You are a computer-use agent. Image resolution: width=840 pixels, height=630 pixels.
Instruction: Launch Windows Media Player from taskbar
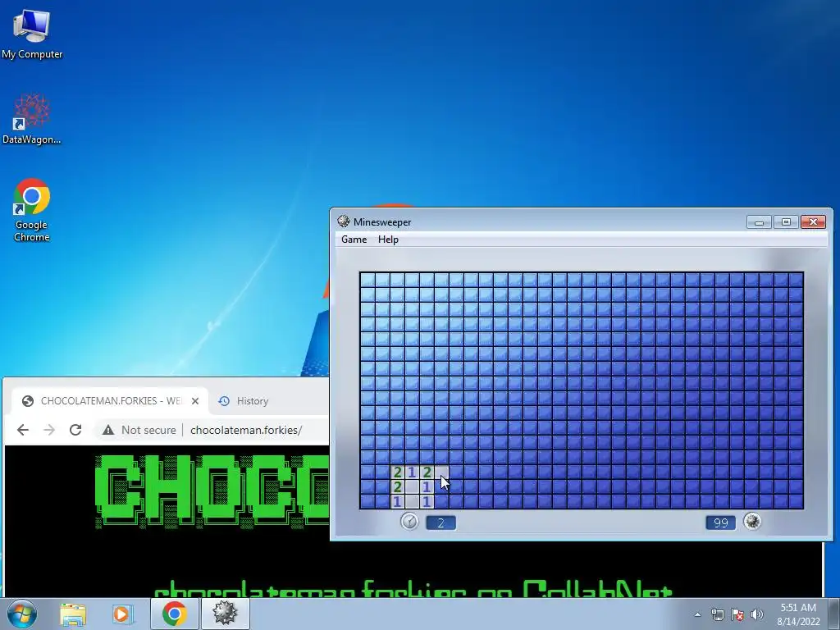121,614
